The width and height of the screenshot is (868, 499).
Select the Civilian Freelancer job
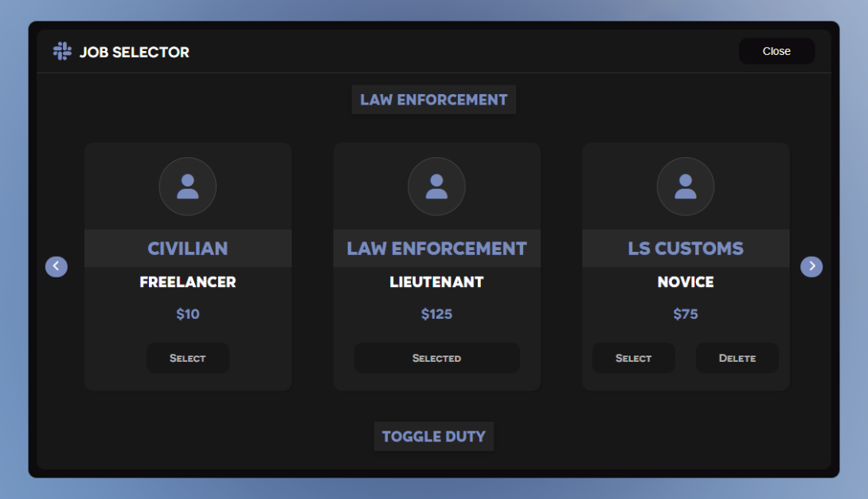click(x=188, y=358)
